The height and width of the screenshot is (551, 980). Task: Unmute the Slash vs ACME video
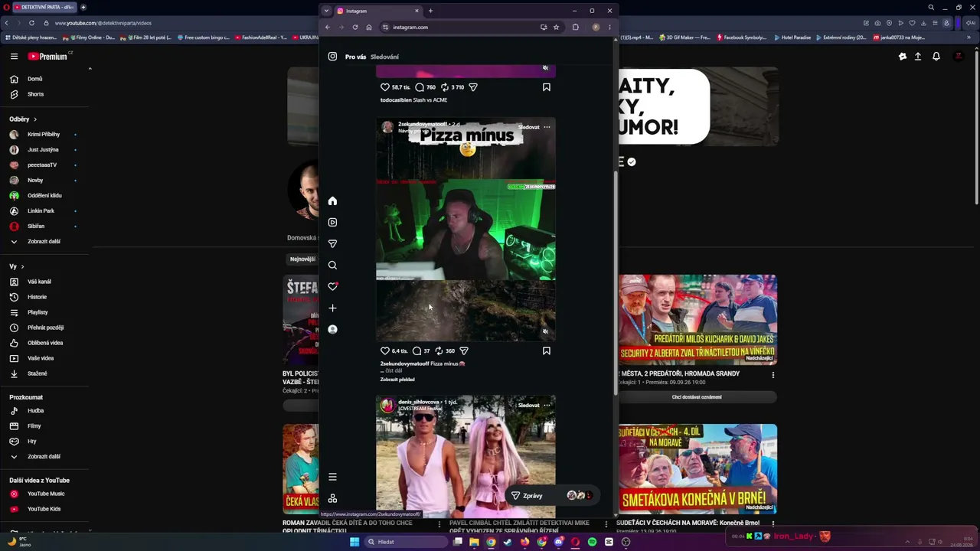tap(545, 68)
